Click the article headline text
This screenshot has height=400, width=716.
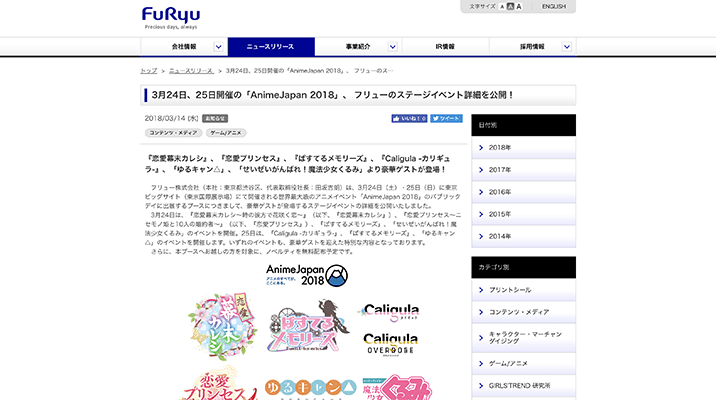(333, 95)
